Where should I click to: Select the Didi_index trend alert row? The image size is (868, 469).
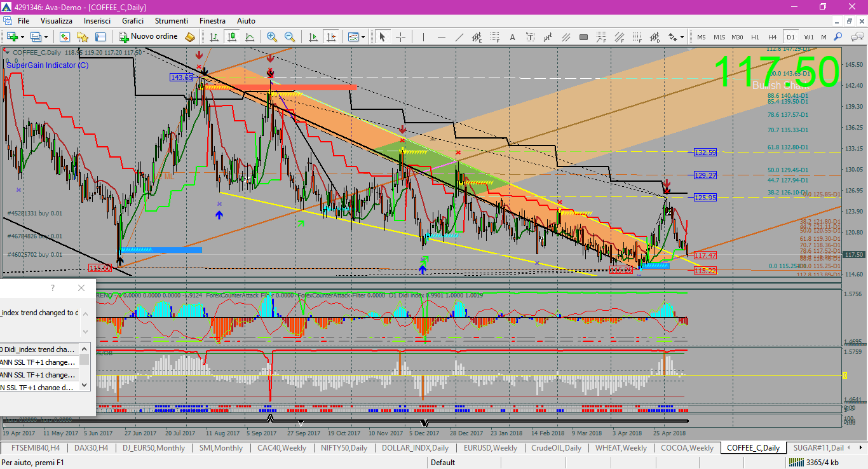pos(39,350)
